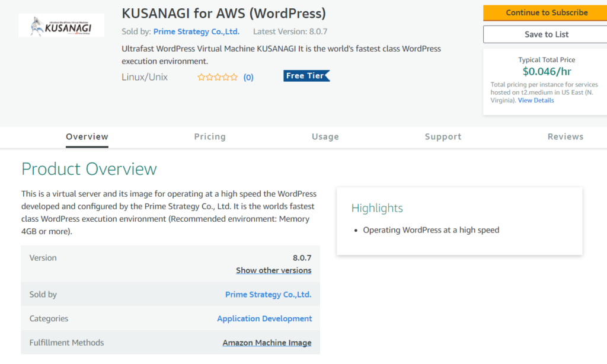Click the Product Overview heading

coord(89,169)
